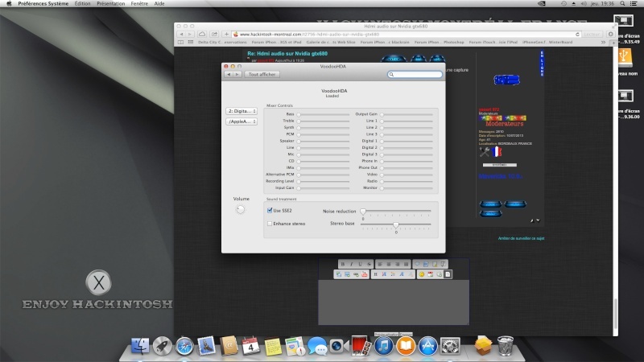Click Strikethrough icon in forum editor
644x362 pixels.
[369, 264]
